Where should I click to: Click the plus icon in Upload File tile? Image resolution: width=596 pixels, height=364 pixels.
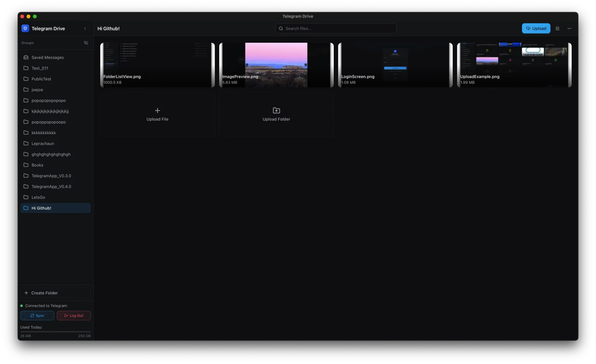pos(158,110)
